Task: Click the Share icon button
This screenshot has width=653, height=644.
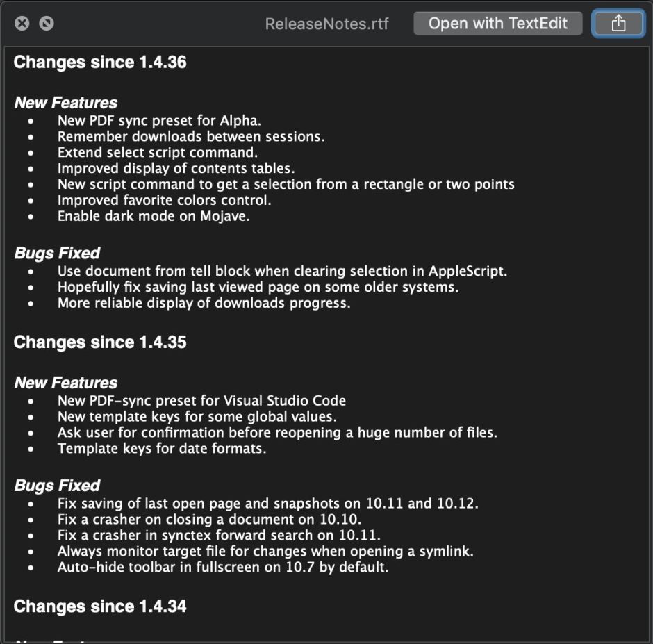Action: click(618, 24)
